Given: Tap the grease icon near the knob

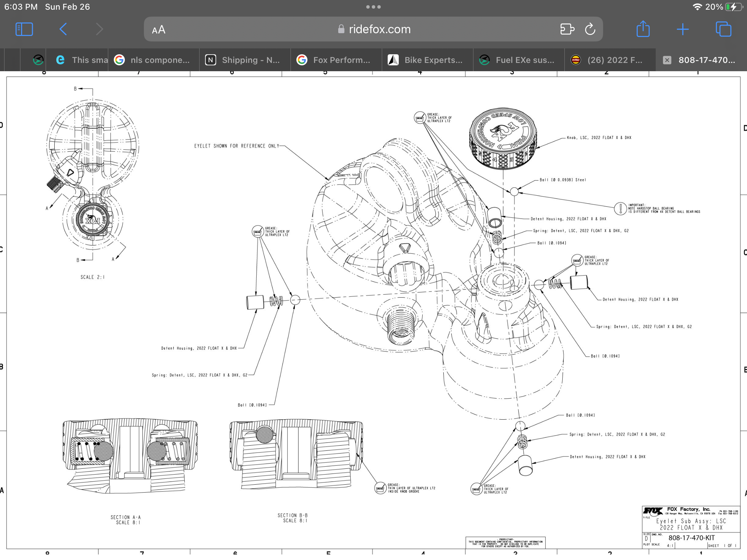Looking at the screenshot, I should [420, 118].
